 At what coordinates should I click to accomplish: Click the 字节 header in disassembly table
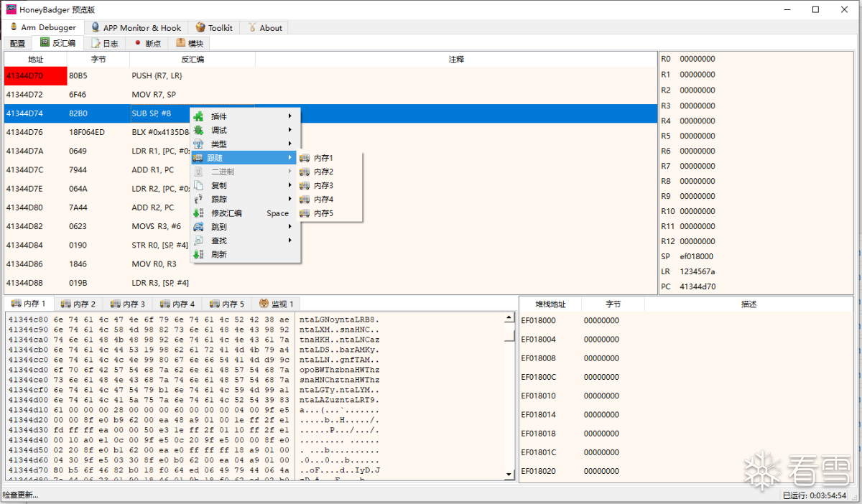pyautogui.click(x=98, y=60)
